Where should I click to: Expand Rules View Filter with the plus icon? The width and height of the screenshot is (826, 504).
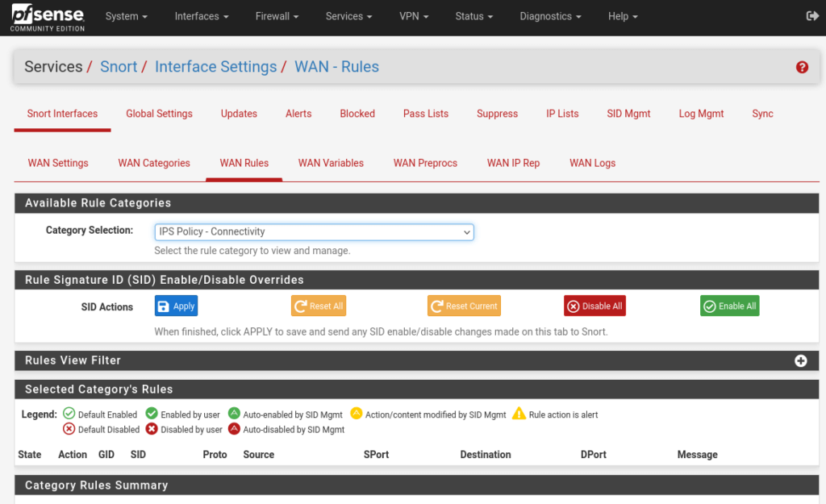[x=801, y=360]
